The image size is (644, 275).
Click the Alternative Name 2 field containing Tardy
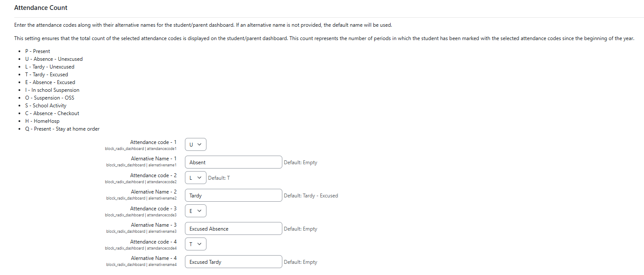[234, 196]
